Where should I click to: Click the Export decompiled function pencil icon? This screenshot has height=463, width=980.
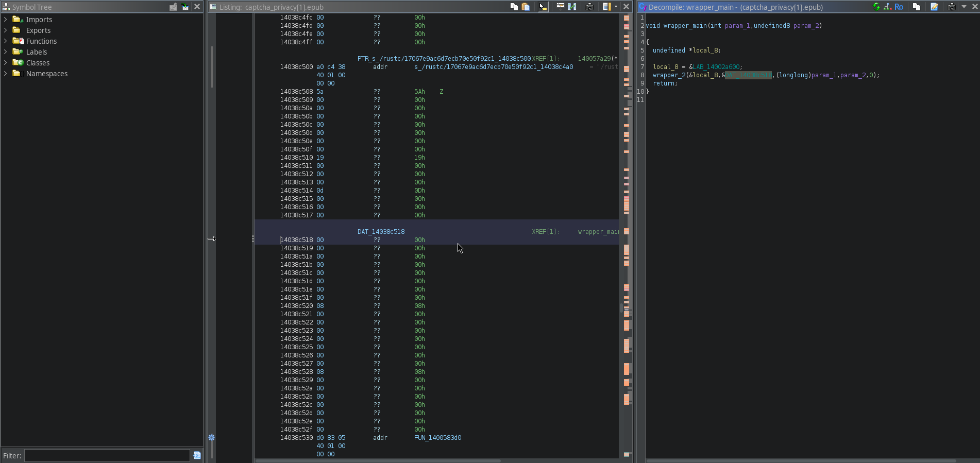(934, 7)
